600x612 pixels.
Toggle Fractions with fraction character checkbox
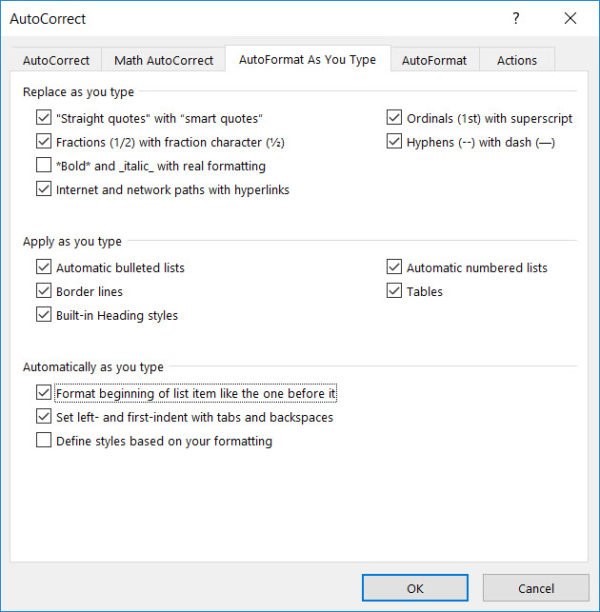44,141
